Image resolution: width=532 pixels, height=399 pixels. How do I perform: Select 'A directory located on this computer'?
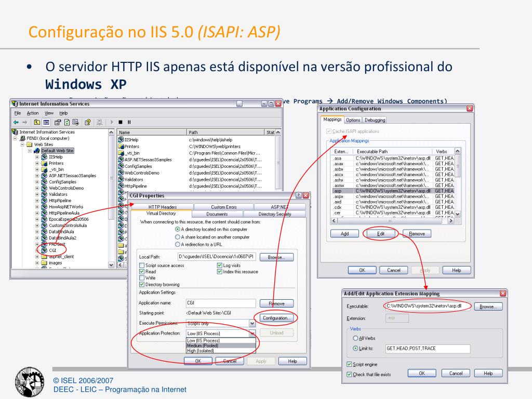click(x=178, y=229)
